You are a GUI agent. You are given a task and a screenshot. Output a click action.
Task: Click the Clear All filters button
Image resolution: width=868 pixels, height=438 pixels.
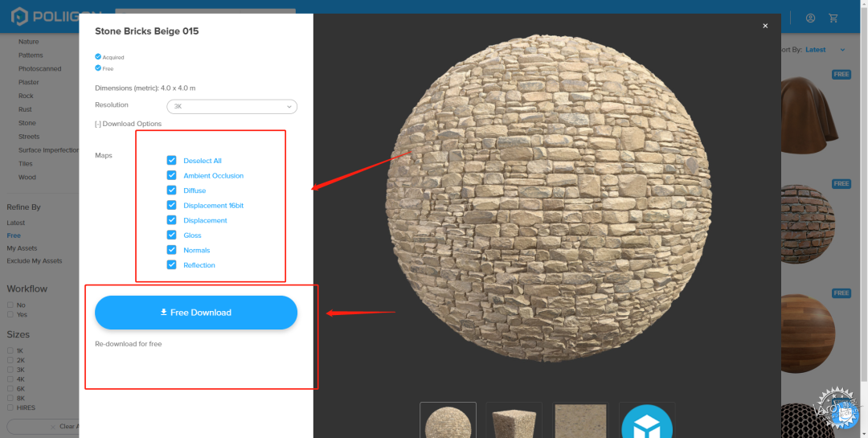click(x=43, y=427)
